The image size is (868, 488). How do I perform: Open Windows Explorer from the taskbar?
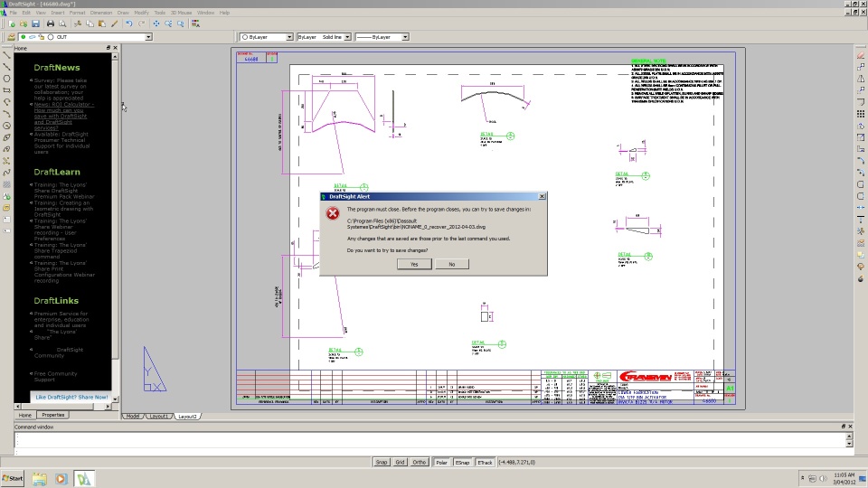pos(39,479)
